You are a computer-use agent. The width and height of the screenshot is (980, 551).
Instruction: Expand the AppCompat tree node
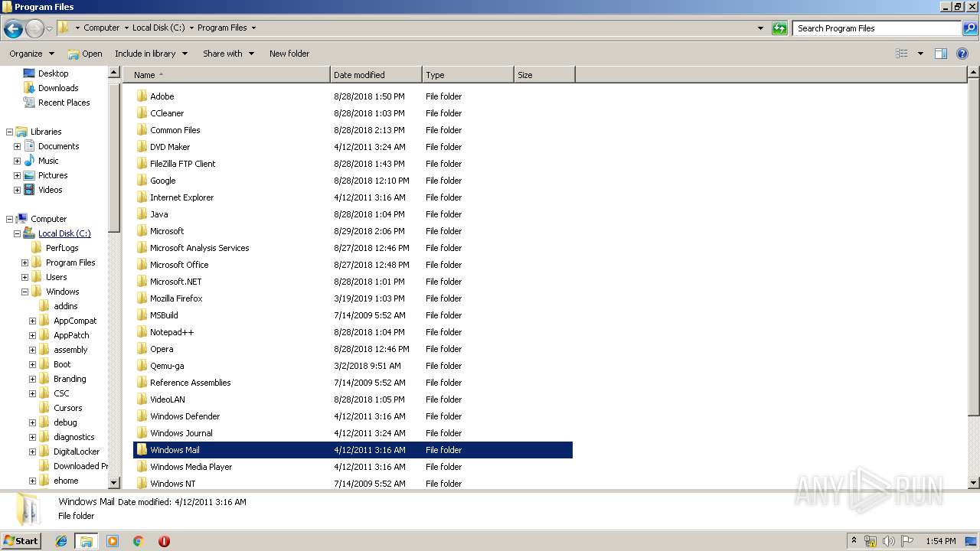coord(32,321)
